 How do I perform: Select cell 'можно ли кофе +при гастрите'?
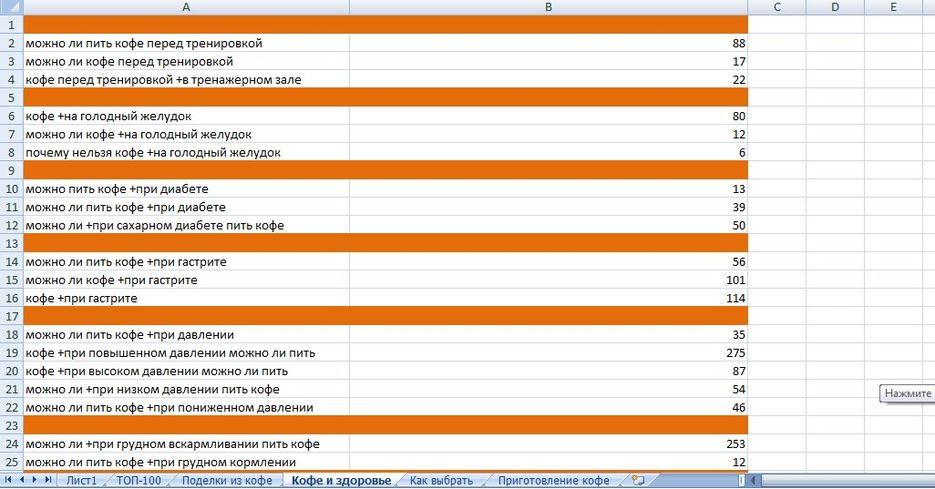[186, 280]
